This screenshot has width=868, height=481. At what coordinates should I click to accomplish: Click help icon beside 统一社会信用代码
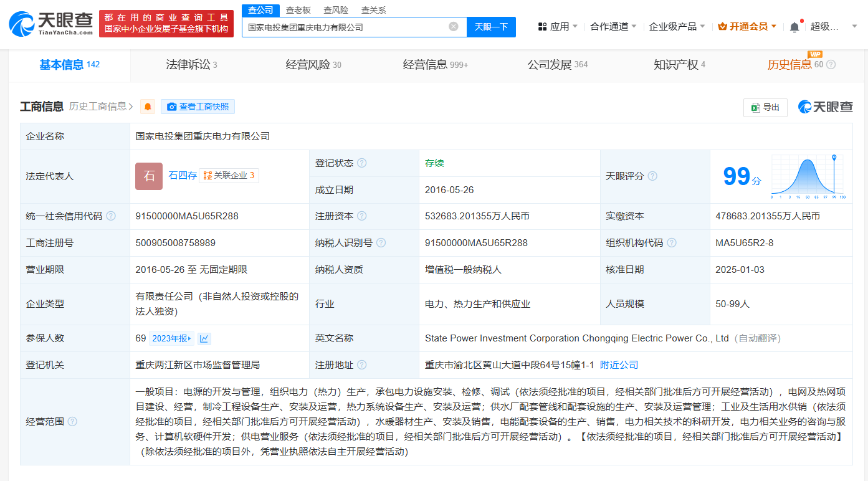[x=111, y=216]
